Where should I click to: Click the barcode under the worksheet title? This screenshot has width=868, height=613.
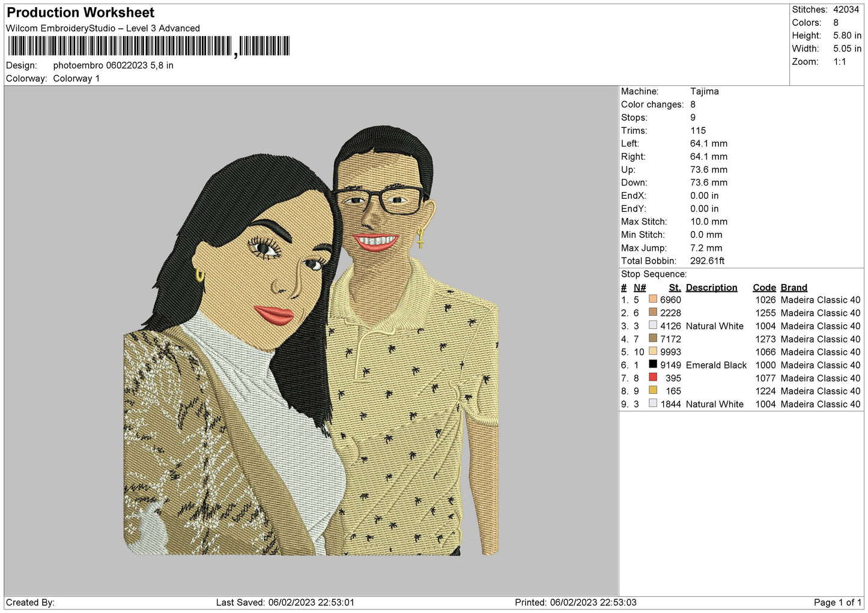click(x=149, y=46)
